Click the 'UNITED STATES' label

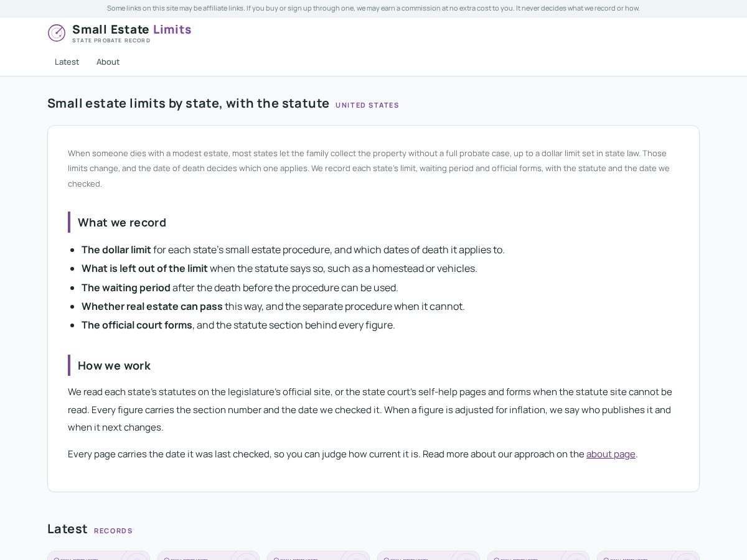point(367,105)
